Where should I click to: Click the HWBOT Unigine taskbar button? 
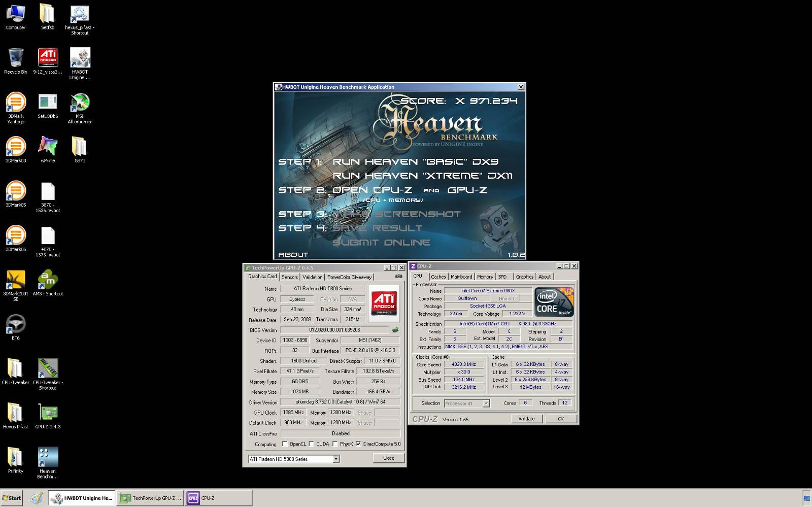83,498
